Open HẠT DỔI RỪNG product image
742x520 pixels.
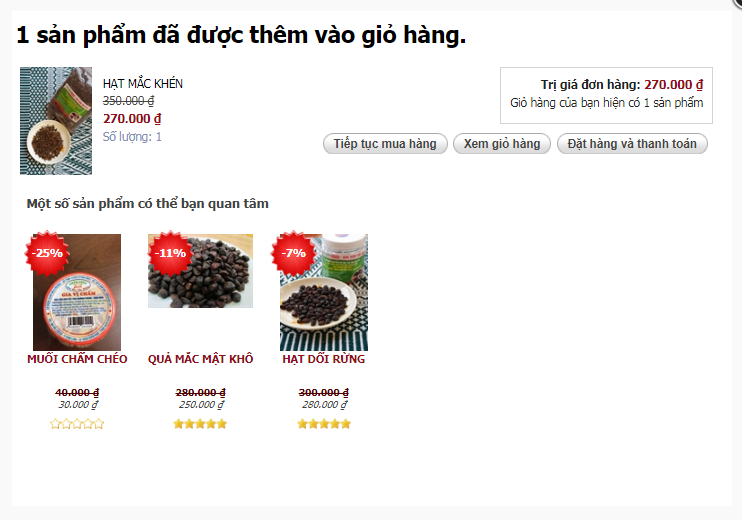click(x=324, y=292)
